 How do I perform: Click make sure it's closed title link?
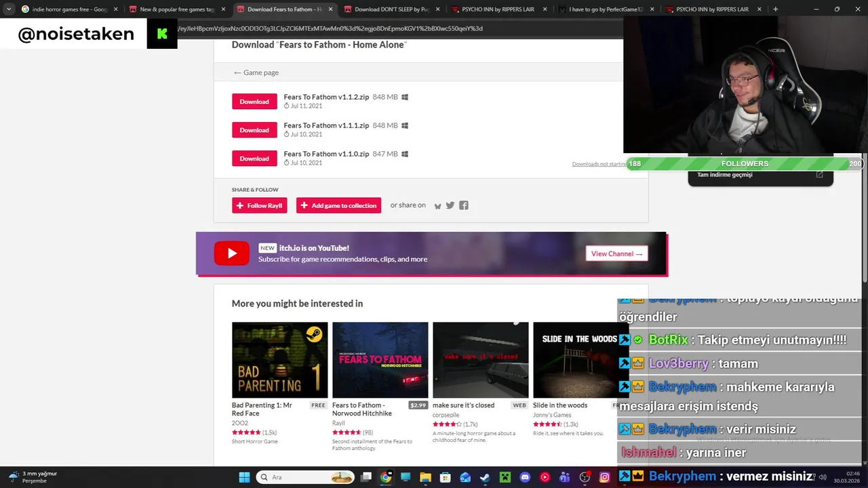463,405
